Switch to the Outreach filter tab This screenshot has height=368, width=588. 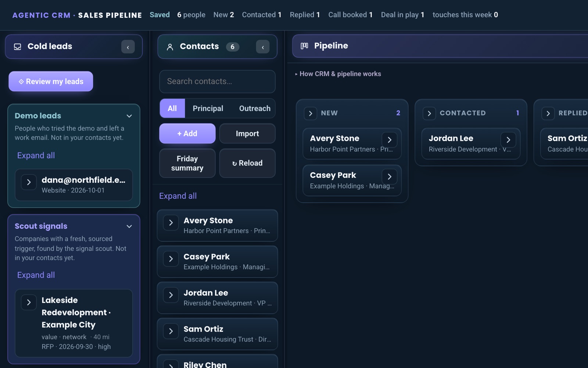[x=255, y=109]
